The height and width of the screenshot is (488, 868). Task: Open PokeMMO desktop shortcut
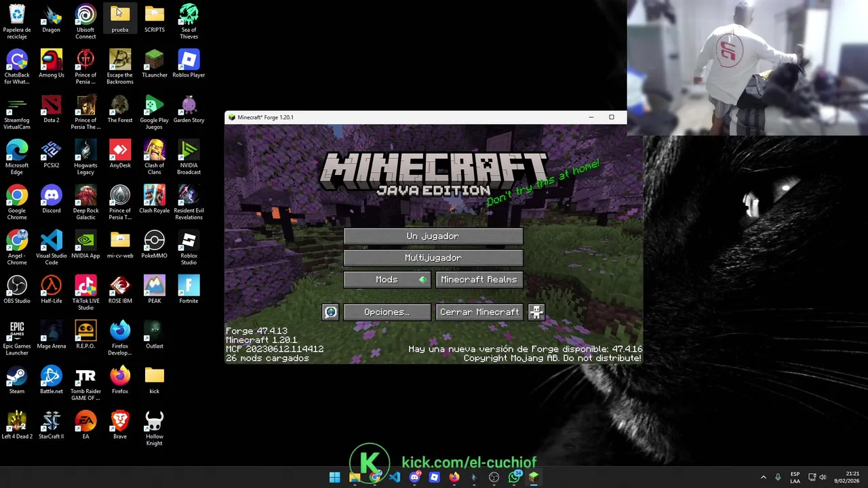(155, 245)
